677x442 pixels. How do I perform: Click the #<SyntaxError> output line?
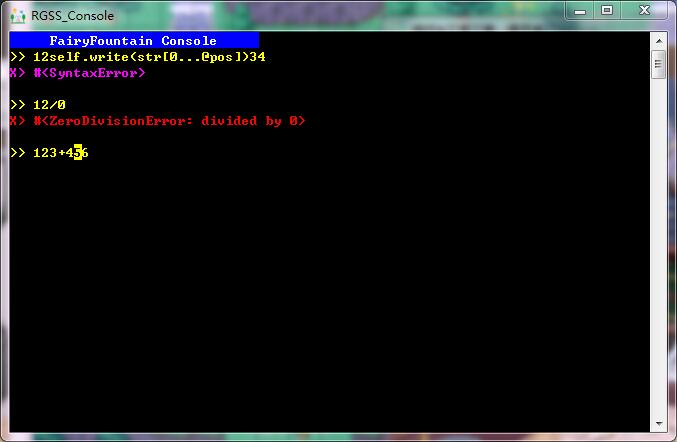(x=77, y=73)
